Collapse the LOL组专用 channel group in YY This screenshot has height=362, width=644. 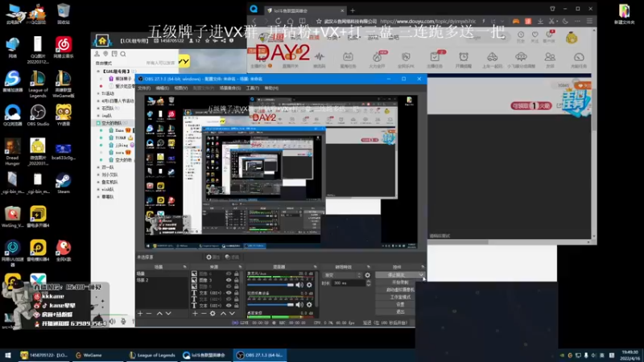98,72
